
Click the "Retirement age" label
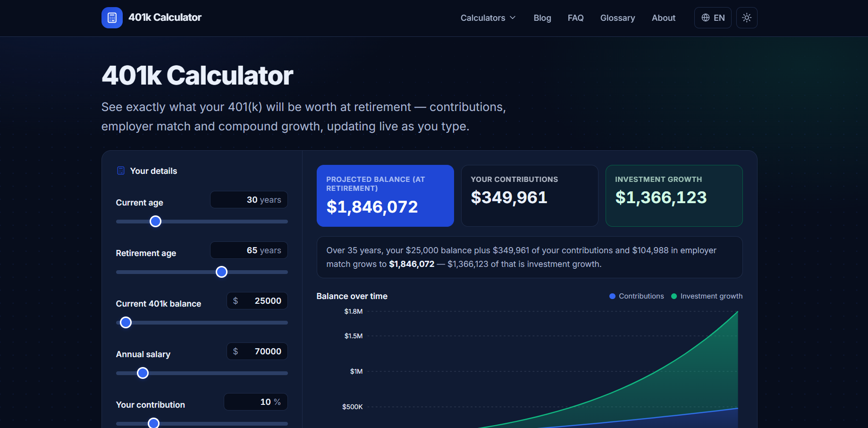(x=146, y=253)
